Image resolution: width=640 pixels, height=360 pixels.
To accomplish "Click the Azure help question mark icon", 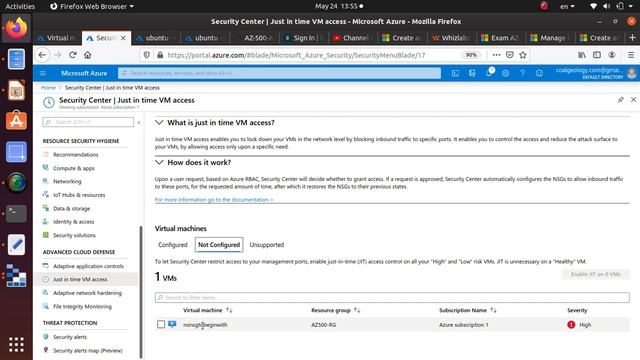I will (522, 73).
